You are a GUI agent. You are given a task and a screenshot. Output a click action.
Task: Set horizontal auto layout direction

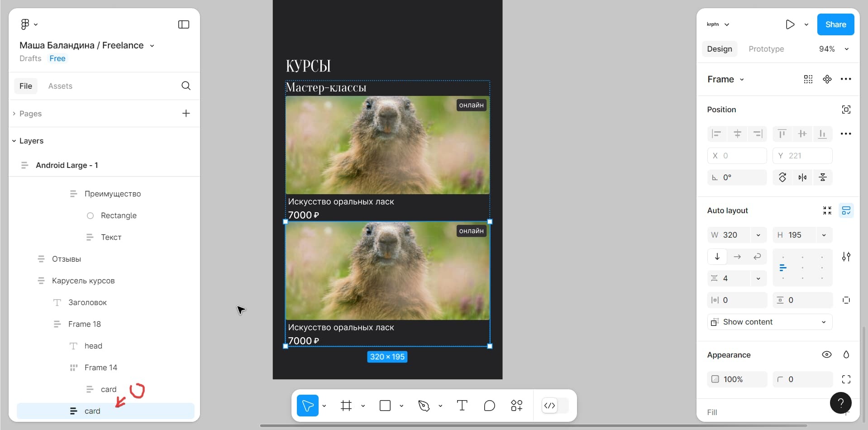(737, 257)
